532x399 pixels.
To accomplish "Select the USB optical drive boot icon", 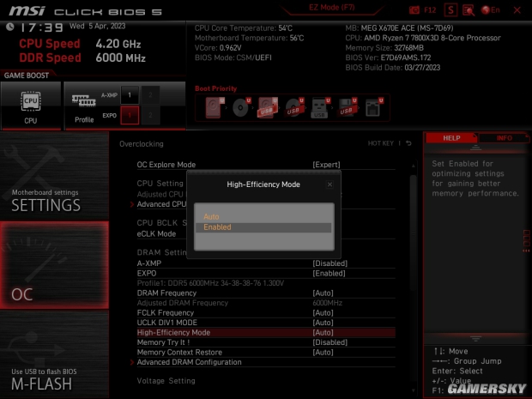I will (294, 107).
